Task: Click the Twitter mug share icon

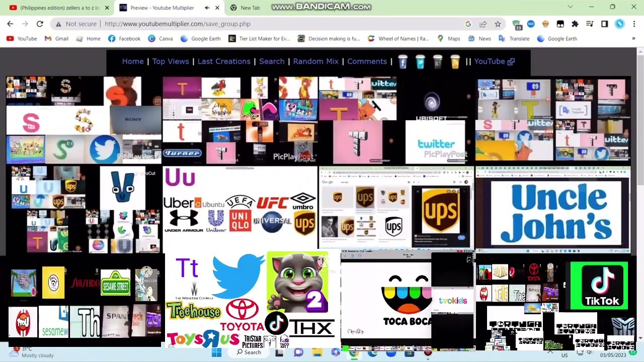Action: coord(420,61)
